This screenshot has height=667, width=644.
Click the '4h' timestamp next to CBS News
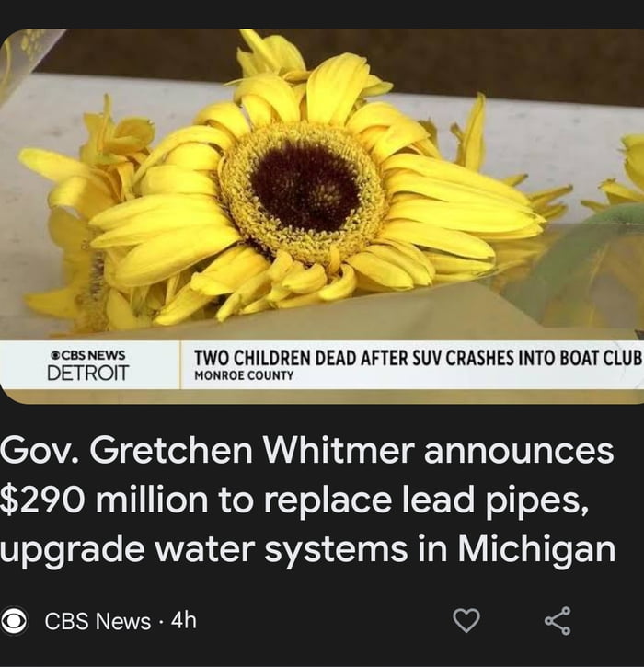pyautogui.click(x=184, y=621)
